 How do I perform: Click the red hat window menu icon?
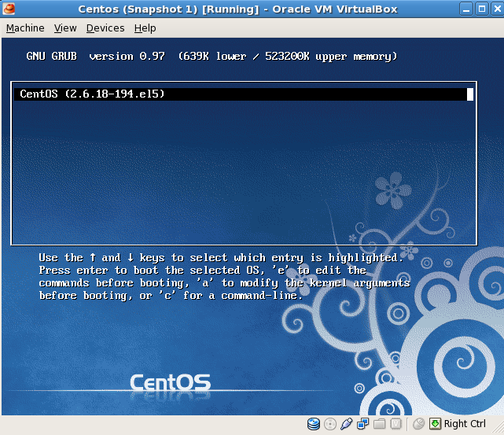pyautogui.click(x=9, y=9)
